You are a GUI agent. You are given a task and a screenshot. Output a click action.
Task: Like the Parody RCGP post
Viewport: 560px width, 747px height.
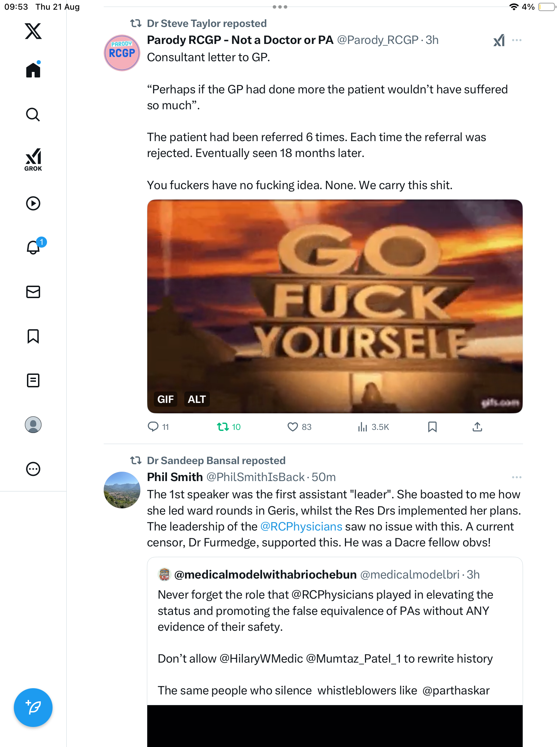coord(292,427)
